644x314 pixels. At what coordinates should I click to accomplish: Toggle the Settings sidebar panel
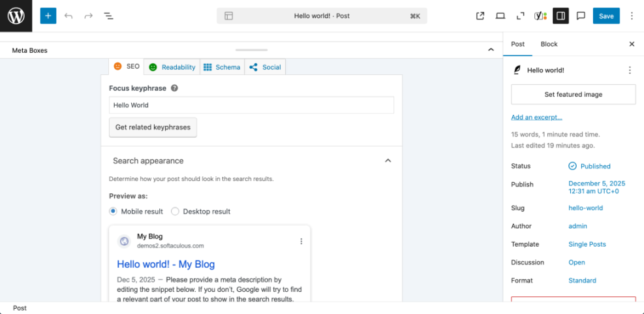pos(560,16)
